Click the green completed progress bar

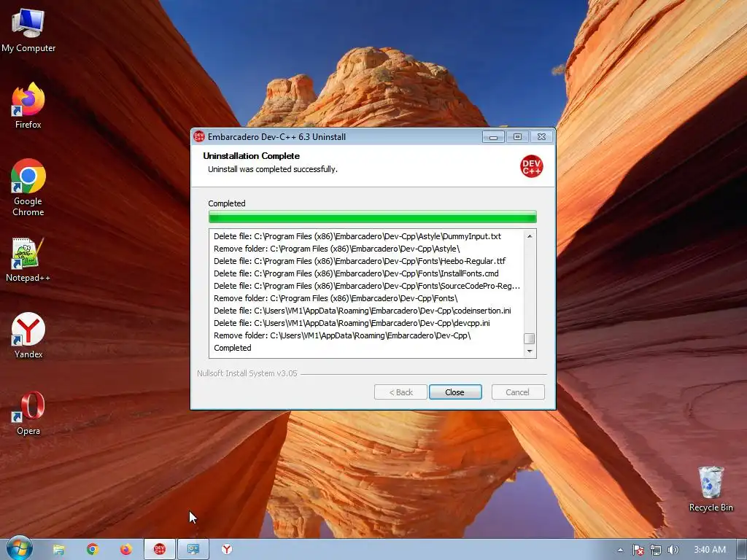pos(373,217)
